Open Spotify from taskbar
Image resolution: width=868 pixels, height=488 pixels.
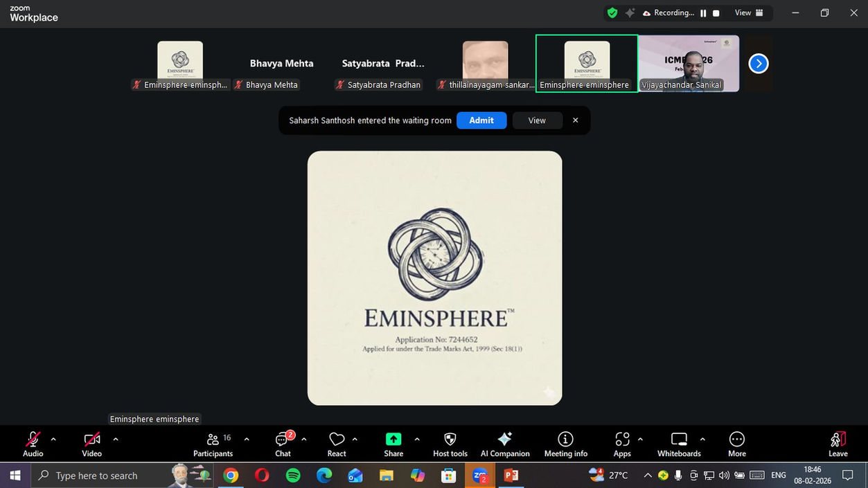293,476
